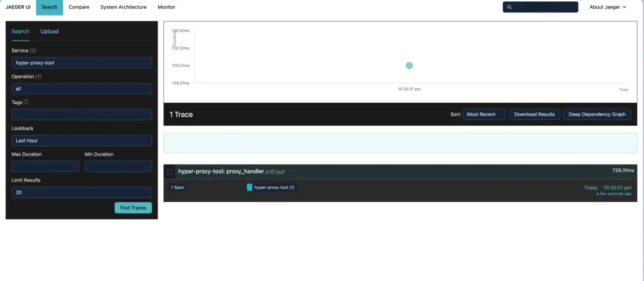Open the Sort dropdown showing Most Recent
This screenshot has width=644, height=281.
point(484,114)
